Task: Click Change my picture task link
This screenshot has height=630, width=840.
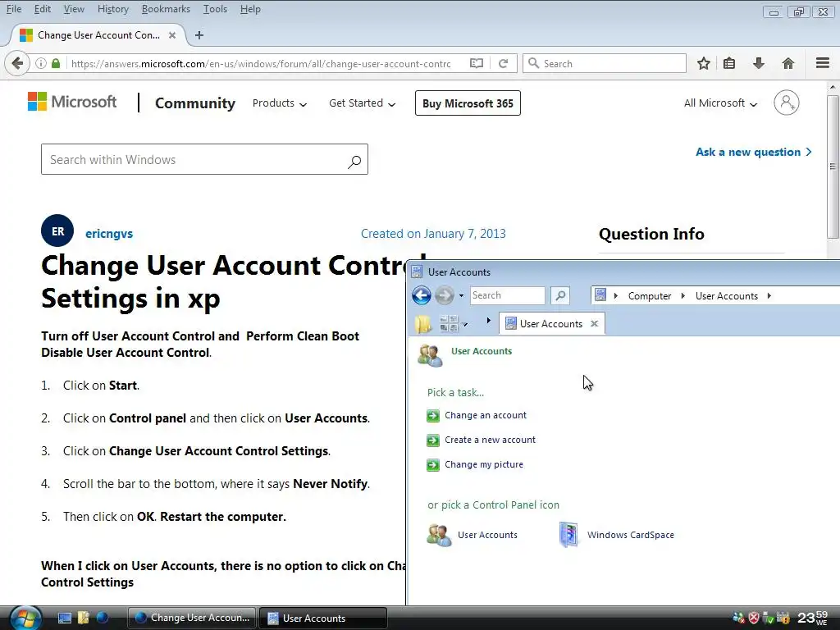Action: 484,464
